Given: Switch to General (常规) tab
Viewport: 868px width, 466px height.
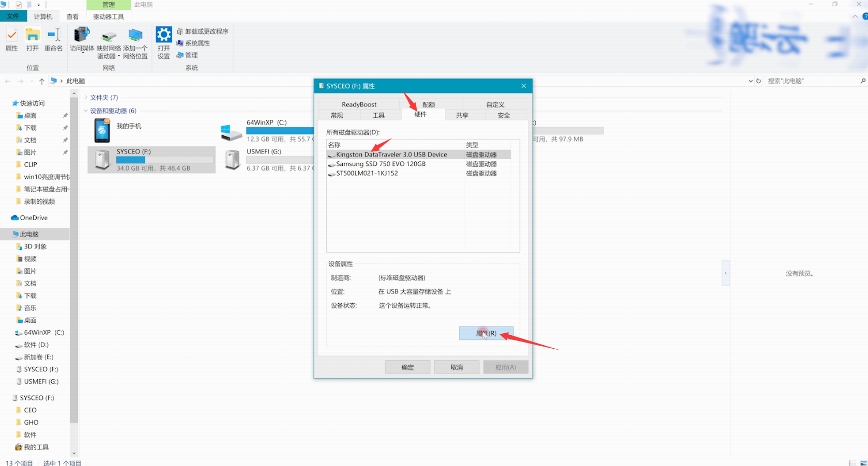Looking at the screenshot, I should point(337,115).
